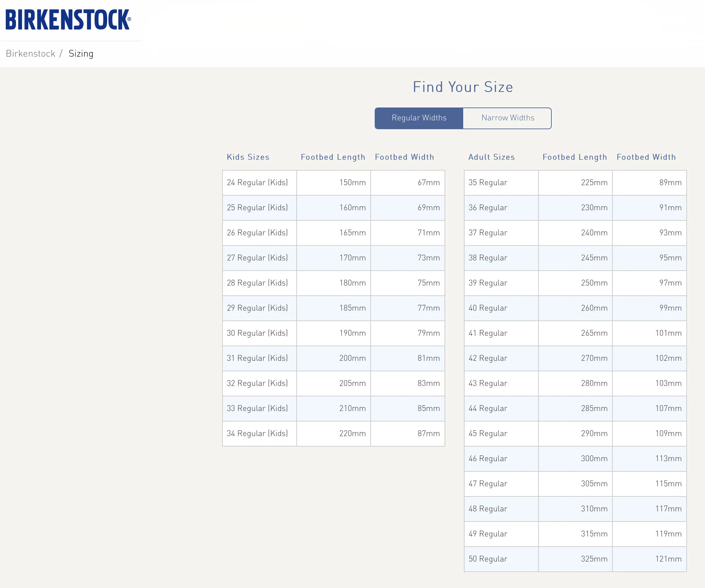Switch to Narrow Widths tab
705x588 pixels.
[507, 118]
